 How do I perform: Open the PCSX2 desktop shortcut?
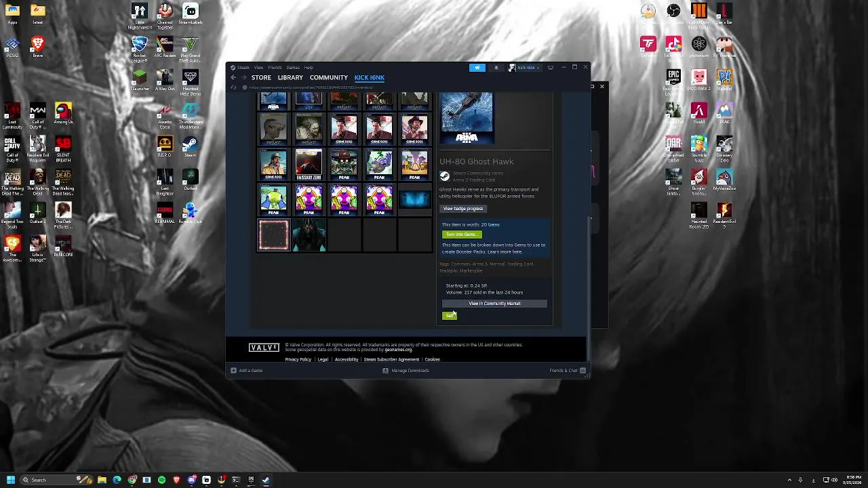pyautogui.click(x=12, y=47)
